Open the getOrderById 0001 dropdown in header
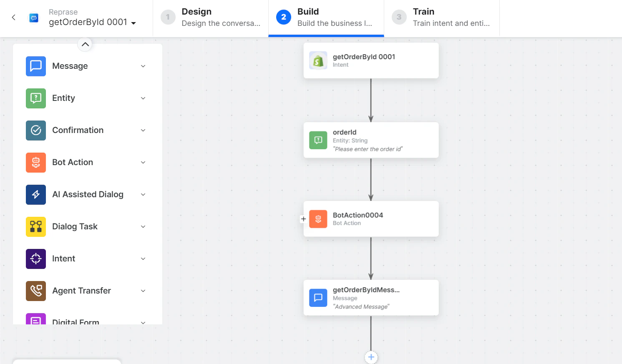The image size is (622, 364). point(133,22)
